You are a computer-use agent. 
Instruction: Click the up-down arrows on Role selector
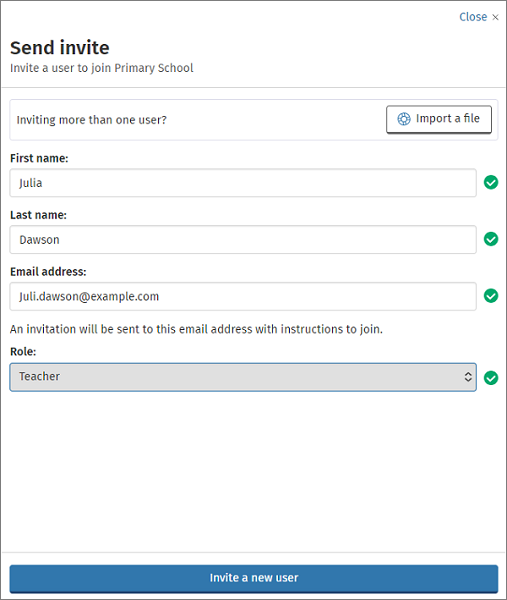click(x=468, y=377)
